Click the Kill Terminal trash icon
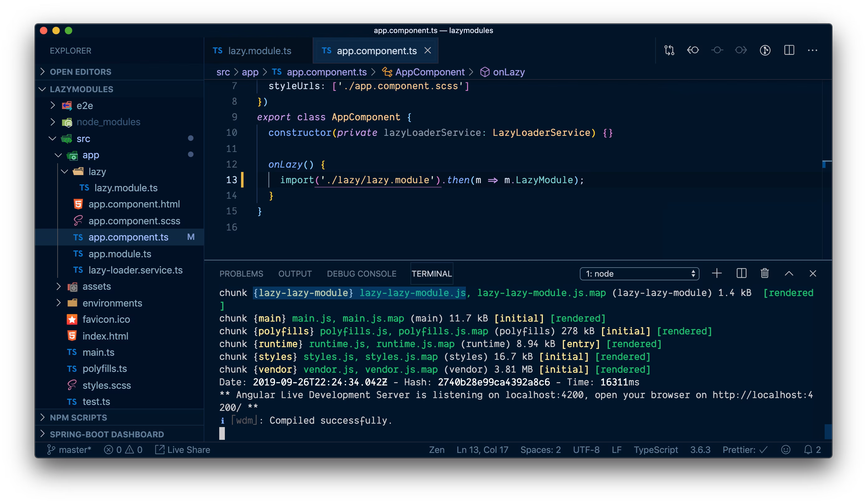The height and width of the screenshot is (504, 867). (765, 273)
